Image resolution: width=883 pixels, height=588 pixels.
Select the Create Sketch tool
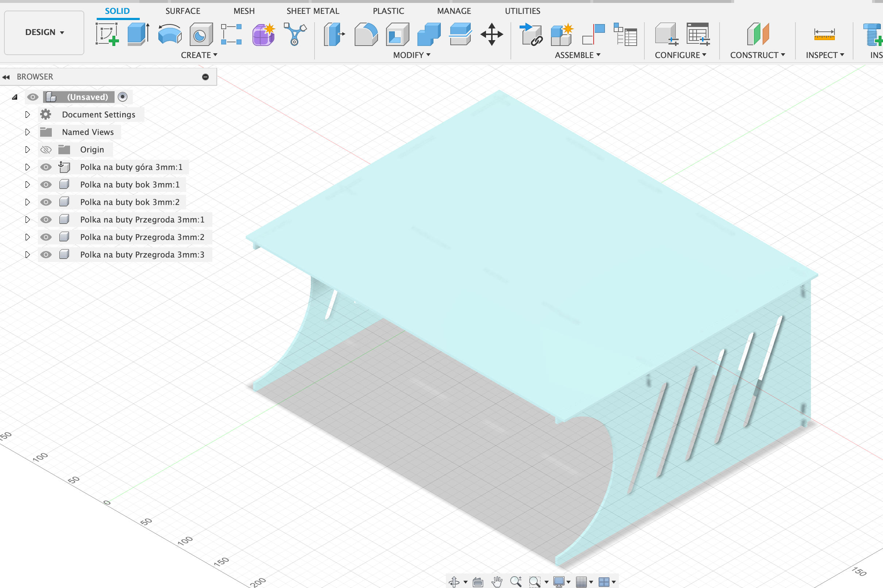pos(107,35)
